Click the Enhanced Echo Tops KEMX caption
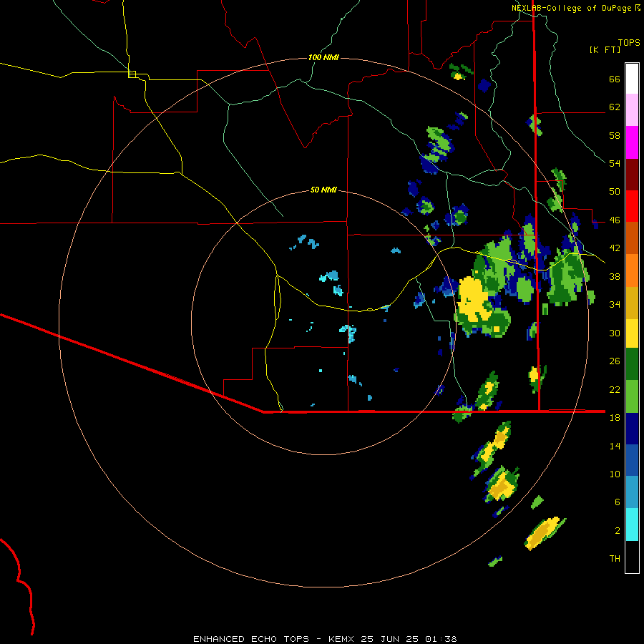Screen dimensions: 644x644 click(325, 639)
